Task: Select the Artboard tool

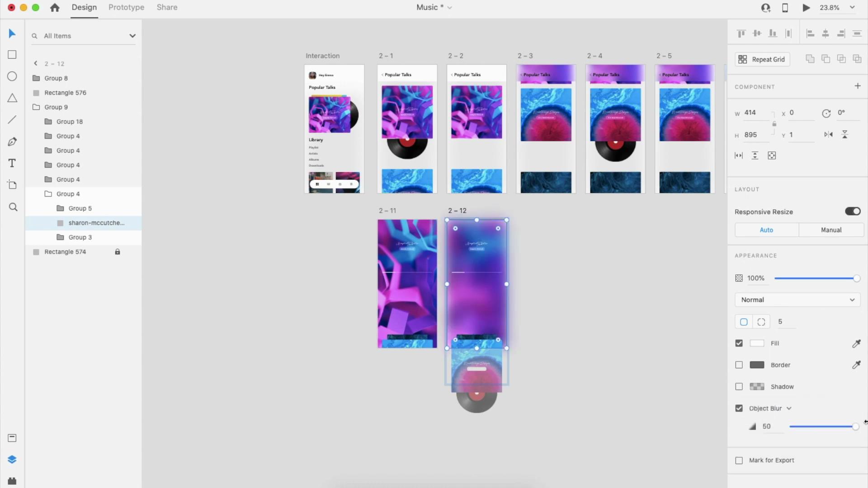Action: pyautogui.click(x=12, y=185)
